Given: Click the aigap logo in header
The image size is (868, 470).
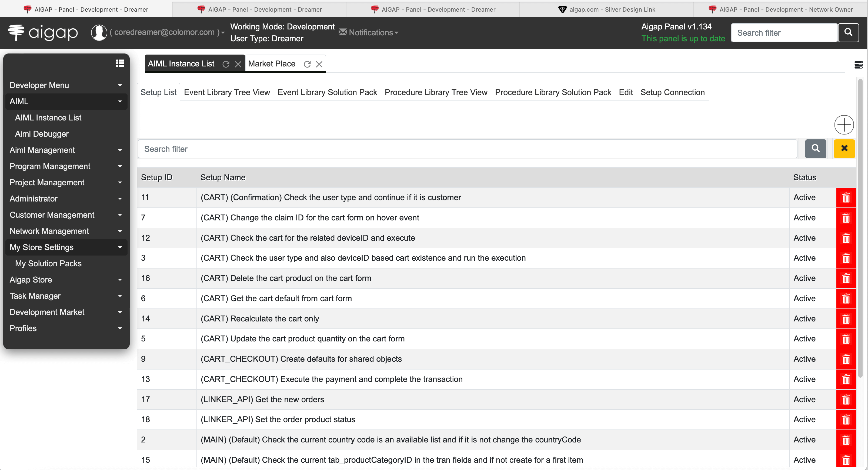Looking at the screenshot, I should [43, 32].
